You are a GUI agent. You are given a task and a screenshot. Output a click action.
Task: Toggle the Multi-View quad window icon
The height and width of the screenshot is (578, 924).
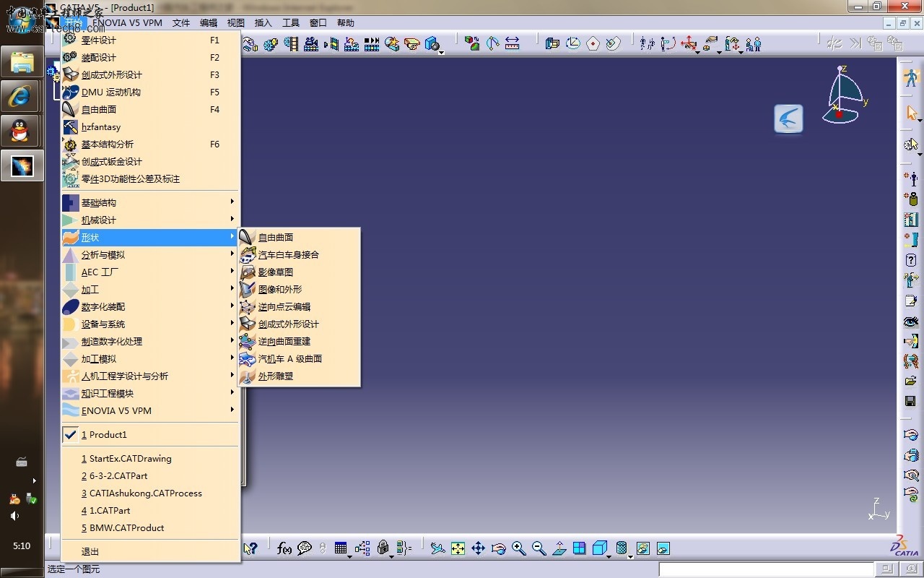click(579, 548)
